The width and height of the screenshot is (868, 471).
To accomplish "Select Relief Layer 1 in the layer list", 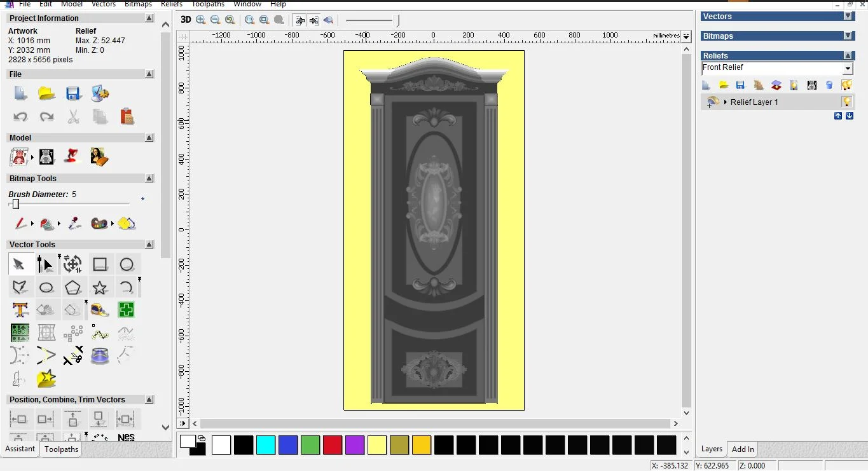I will tap(754, 102).
